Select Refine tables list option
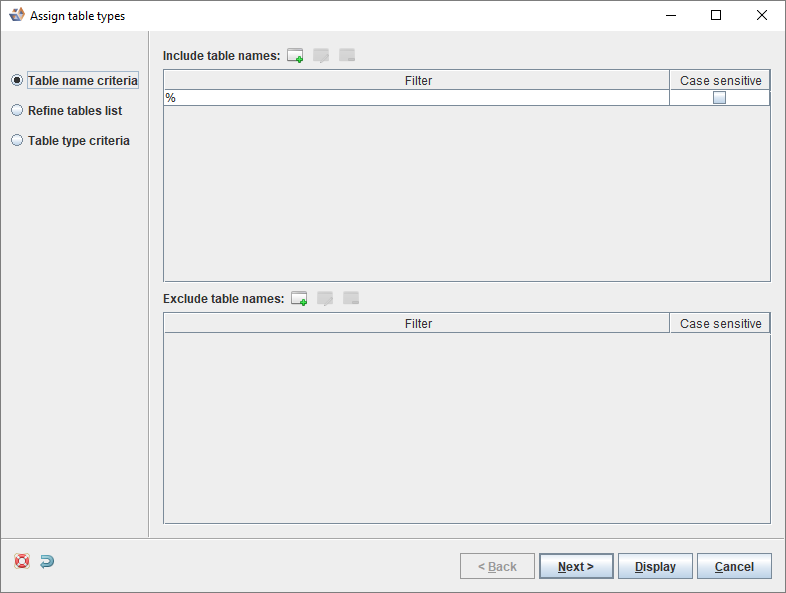786x593 pixels. [67, 110]
